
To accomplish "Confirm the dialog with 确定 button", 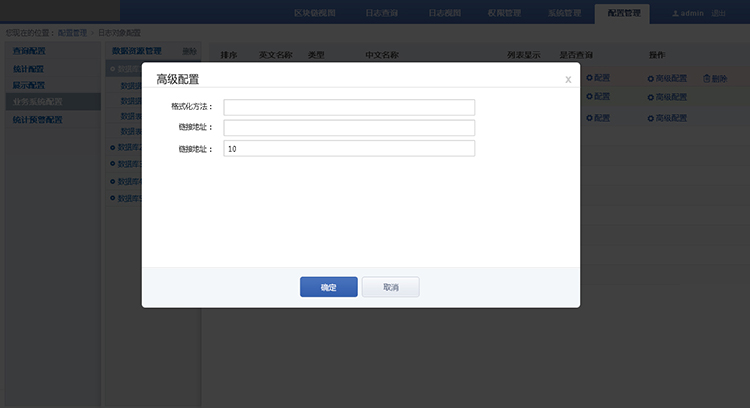I will [x=329, y=287].
